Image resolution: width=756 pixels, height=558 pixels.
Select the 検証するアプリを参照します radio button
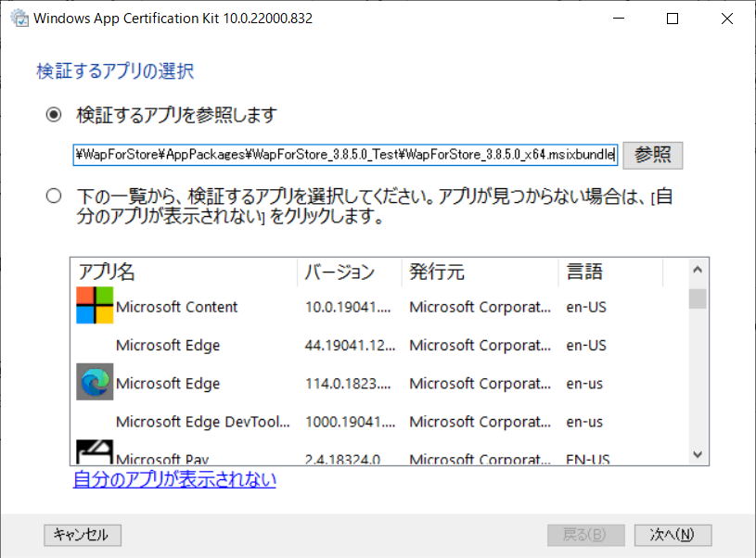point(54,115)
